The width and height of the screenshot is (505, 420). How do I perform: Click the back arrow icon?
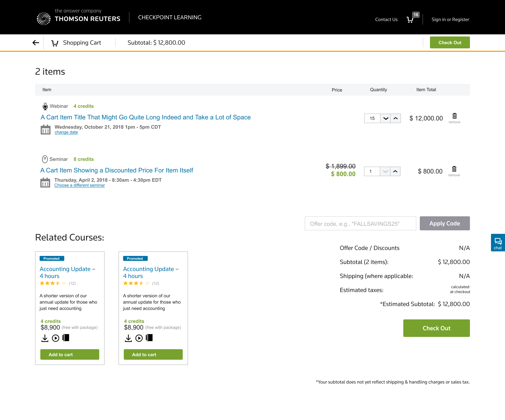click(36, 43)
